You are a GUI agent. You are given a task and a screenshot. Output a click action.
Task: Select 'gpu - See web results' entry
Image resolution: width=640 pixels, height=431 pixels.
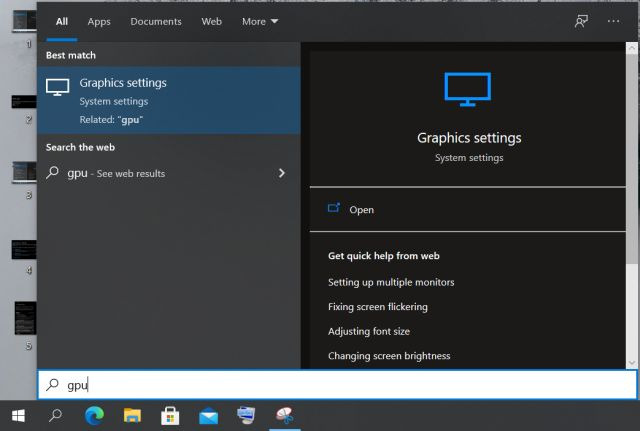click(169, 173)
